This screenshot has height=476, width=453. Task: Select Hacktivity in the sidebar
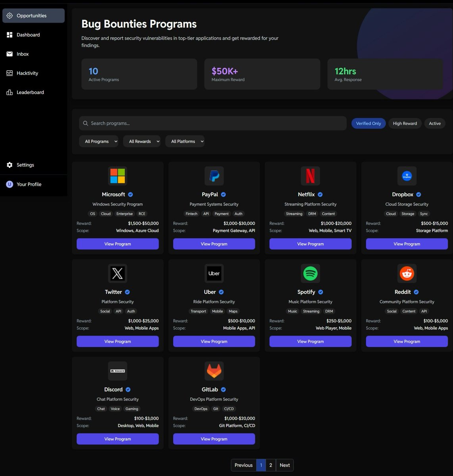point(33,73)
